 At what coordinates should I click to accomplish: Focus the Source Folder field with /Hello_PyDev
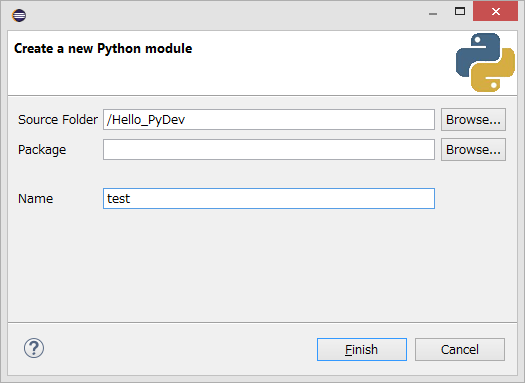pyautogui.click(x=269, y=120)
